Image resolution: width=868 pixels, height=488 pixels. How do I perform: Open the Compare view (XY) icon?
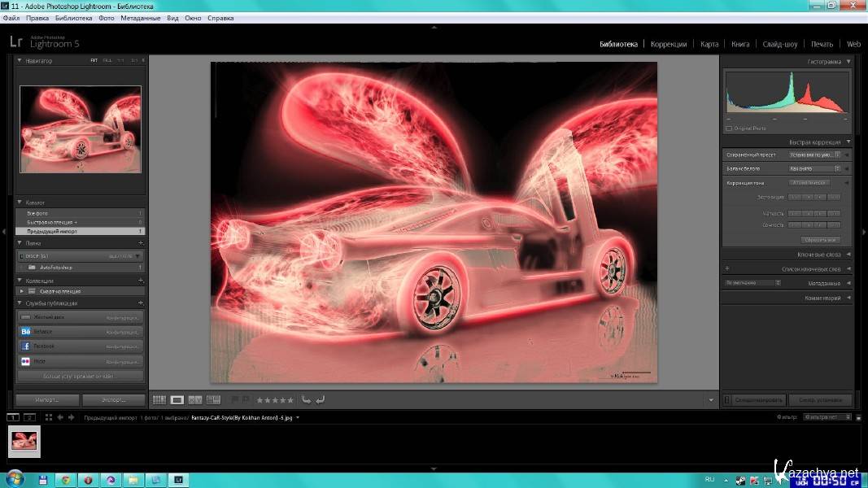[195, 399]
